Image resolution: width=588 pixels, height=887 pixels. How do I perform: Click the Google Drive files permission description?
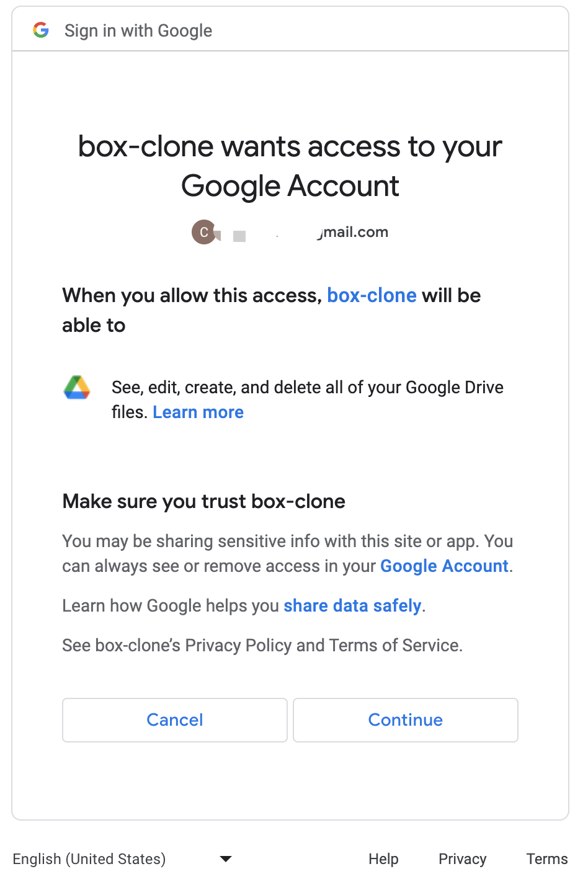point(307,388)
